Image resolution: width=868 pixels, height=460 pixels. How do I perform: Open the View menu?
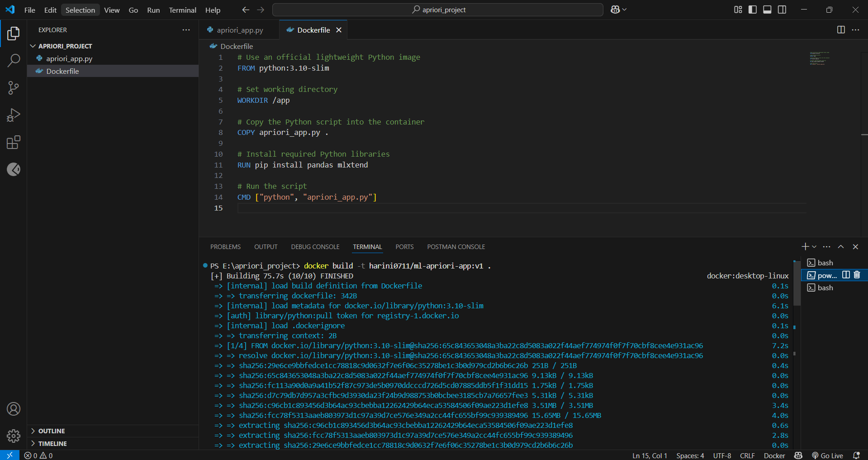pyautogui.click(x=112, y=10)
